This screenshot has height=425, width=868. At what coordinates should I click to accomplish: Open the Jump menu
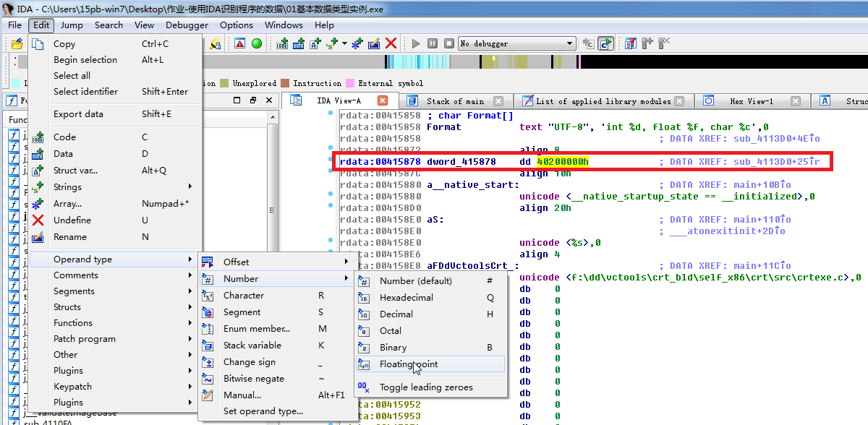72,25
